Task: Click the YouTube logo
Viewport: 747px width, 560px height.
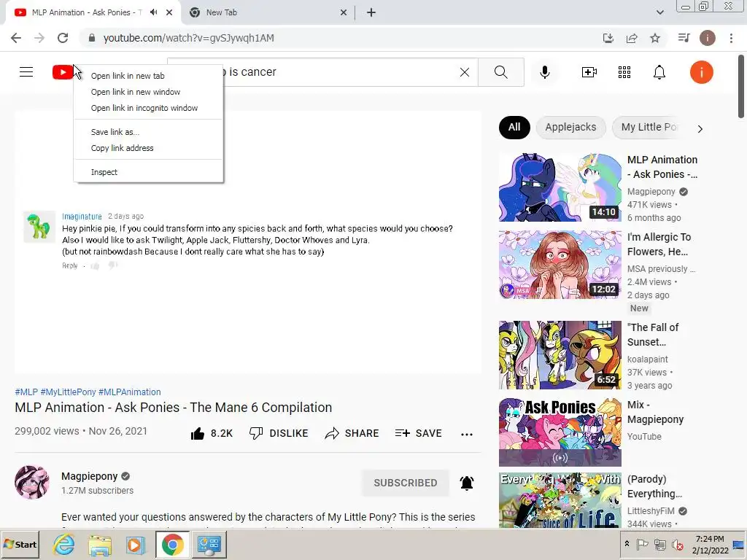Action: [x=63, y=72]
